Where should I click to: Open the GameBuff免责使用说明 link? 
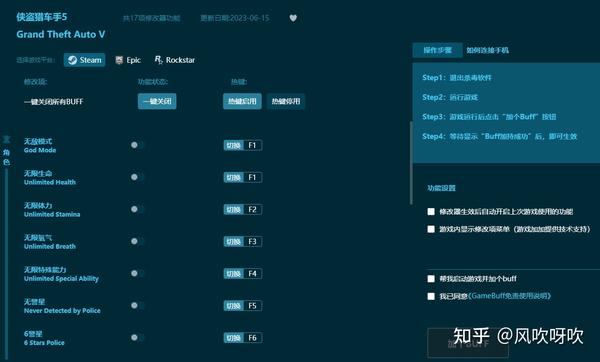click(x=510, y=296)
